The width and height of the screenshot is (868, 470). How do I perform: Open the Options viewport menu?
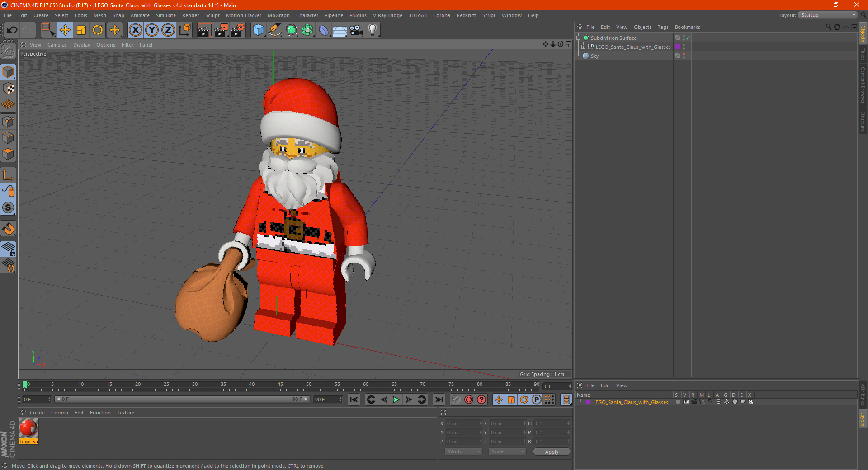tap(106, 45)
